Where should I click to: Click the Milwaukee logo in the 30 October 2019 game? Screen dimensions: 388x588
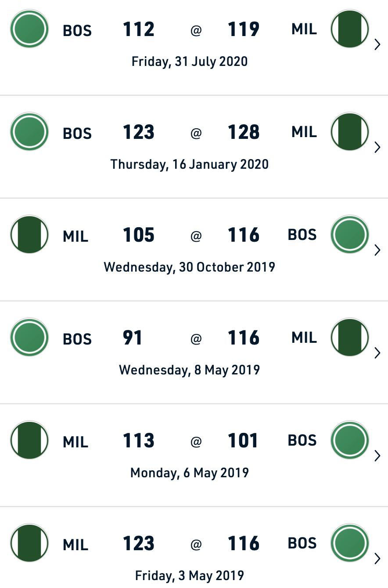(x=29, y=234)
